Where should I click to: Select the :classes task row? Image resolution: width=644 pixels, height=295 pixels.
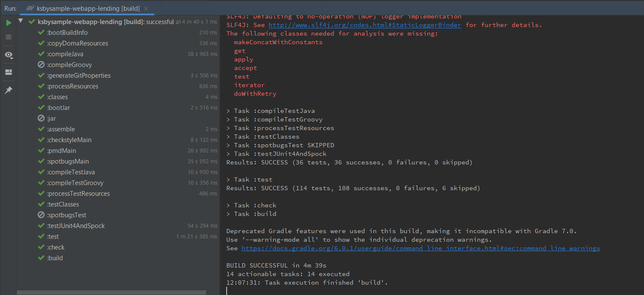tap(118, 97)
